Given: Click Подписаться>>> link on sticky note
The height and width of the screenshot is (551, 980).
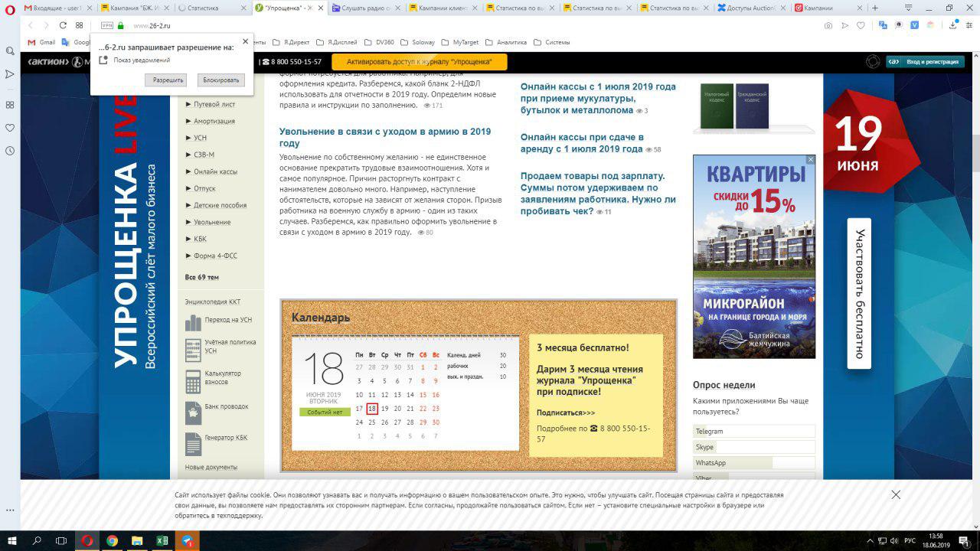Looking at the screenshot, I should [566, 412].
